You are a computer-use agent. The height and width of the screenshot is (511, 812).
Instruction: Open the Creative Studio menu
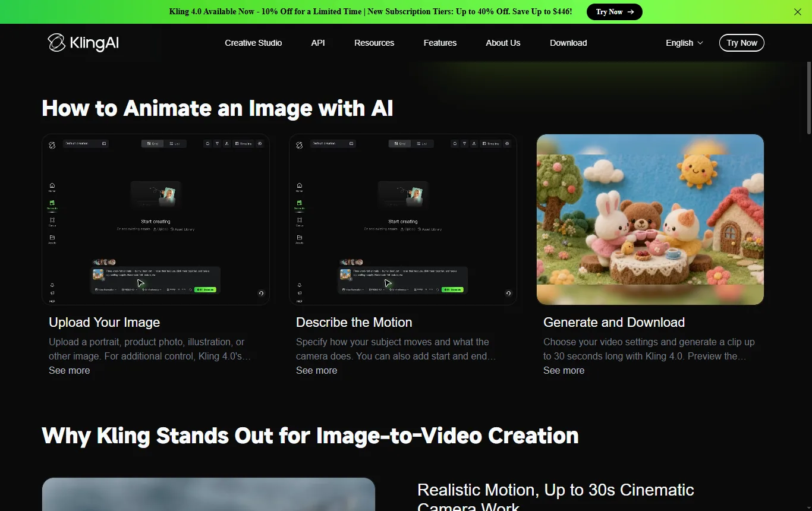click(253, 43)
